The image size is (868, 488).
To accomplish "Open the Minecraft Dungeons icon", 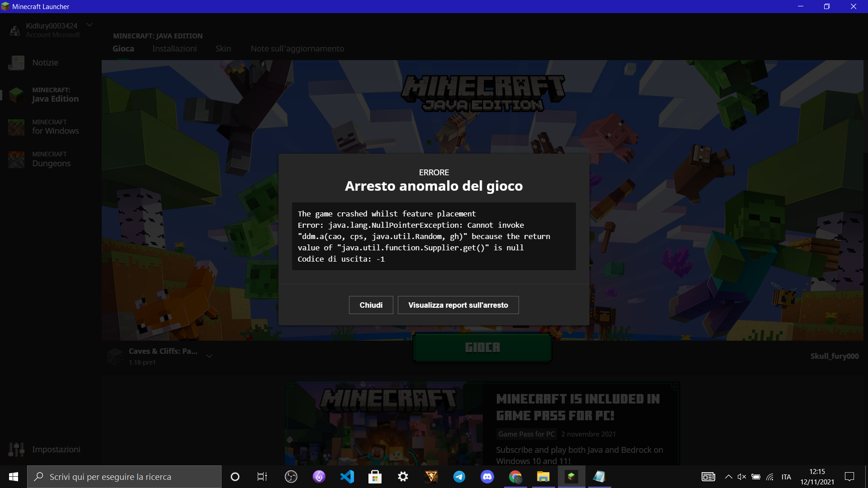I will tap(16, 159).
